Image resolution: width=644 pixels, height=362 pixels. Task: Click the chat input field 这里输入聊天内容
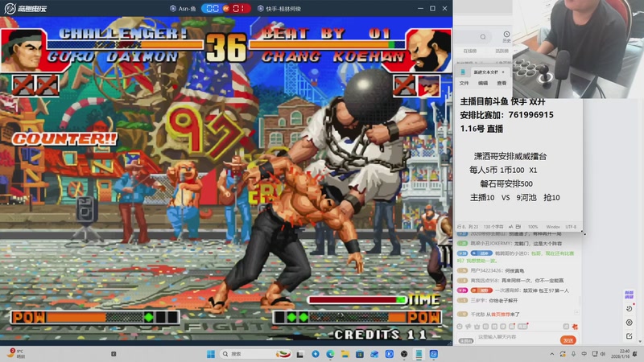(x=515, y=337)
